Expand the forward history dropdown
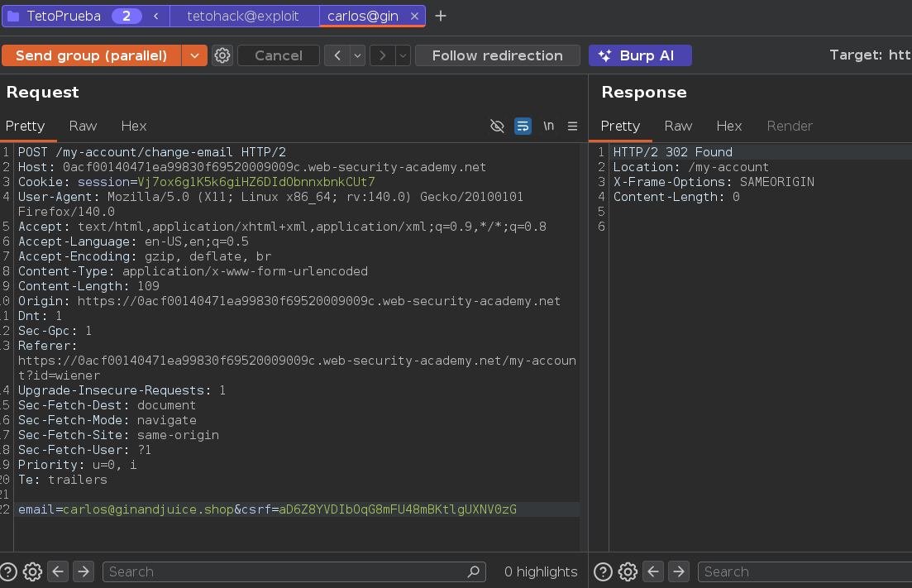This screenshot has height=588, width=912. coord(403,56)
